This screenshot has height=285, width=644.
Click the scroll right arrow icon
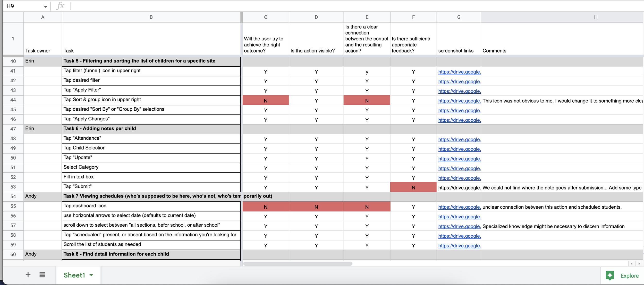(x=639, y=264)
